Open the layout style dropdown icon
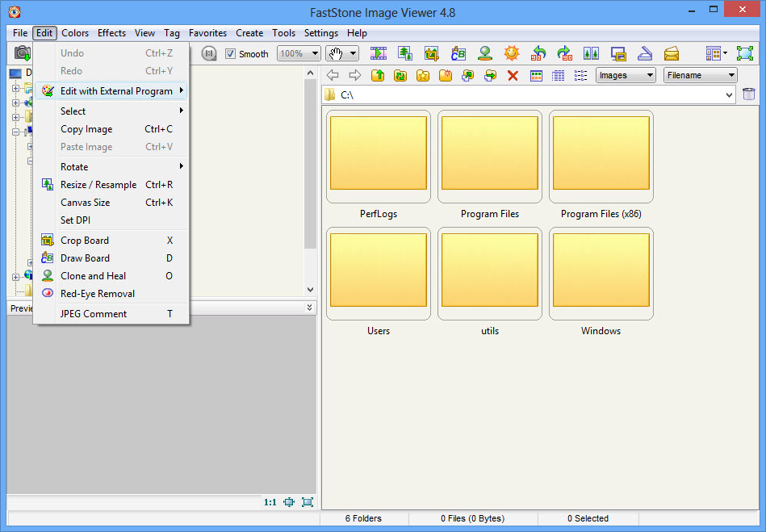Screen dimensions: 766x532 [x=716, y=53]
